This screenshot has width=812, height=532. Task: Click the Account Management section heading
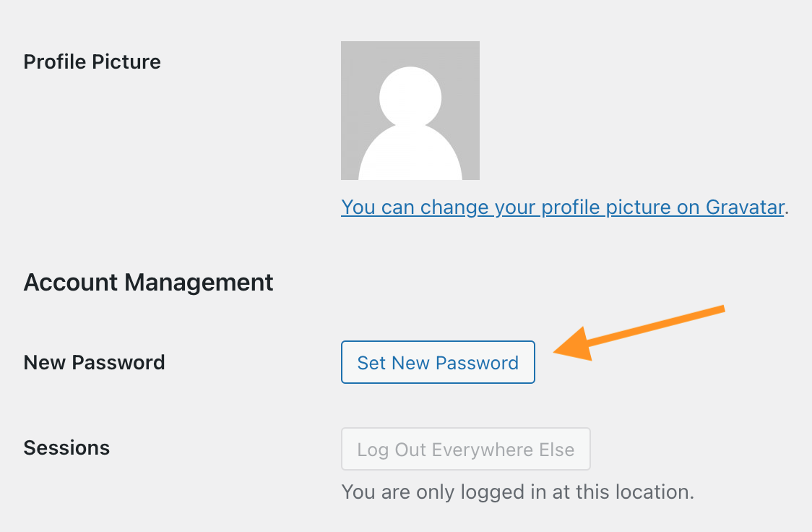(x=148, y=282)
